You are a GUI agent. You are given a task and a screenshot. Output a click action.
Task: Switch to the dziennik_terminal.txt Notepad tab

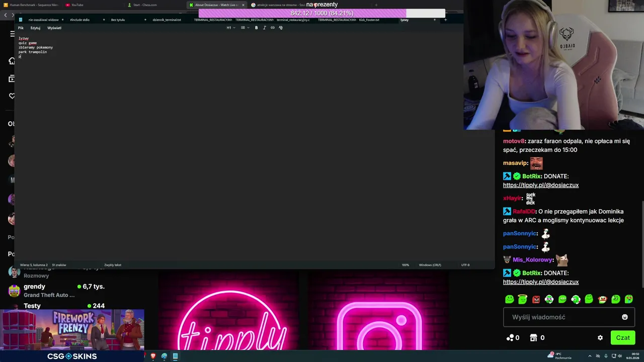click(x=167, y=20)
